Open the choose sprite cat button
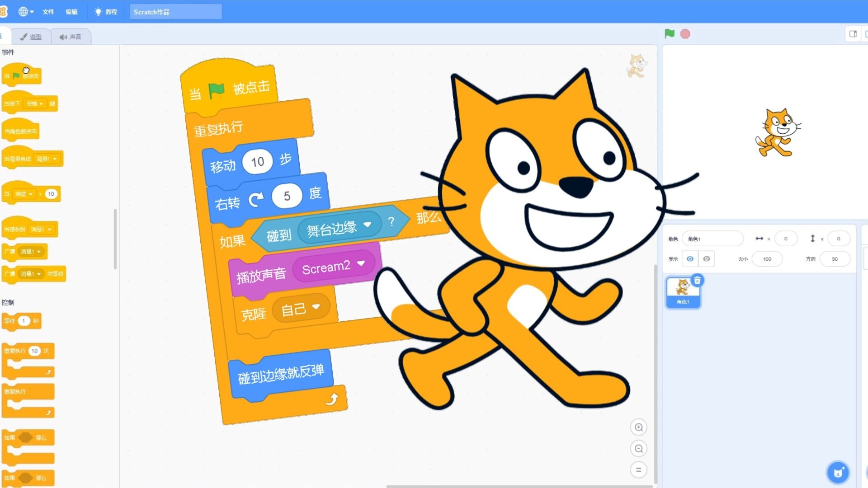Image resolution: width=868 pixels, height=488 pixels. pos(838,473)
